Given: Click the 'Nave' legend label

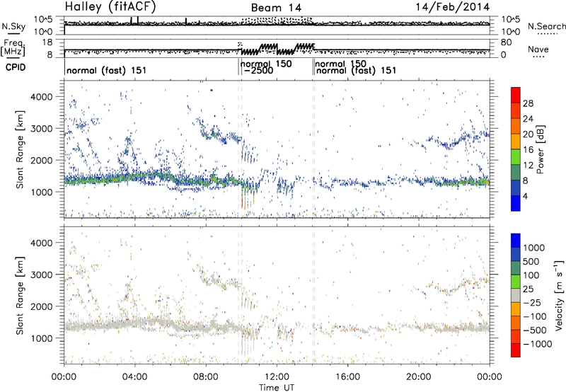Looking at the screenshot, I should point(538,49).
